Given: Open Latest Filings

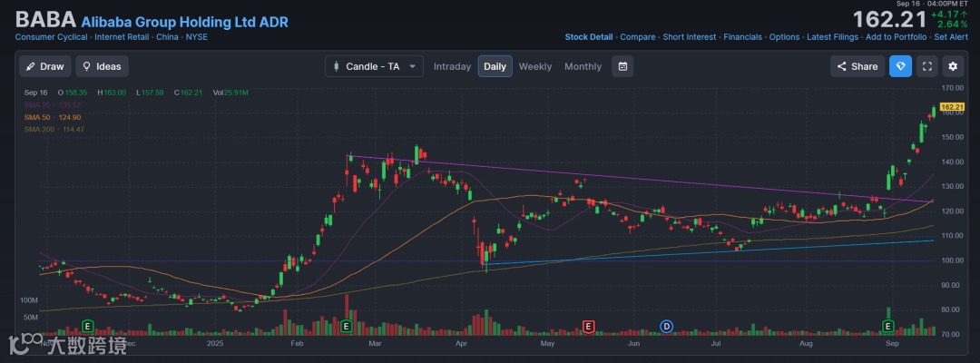Looking at the screenshot, I should point(832,37).
